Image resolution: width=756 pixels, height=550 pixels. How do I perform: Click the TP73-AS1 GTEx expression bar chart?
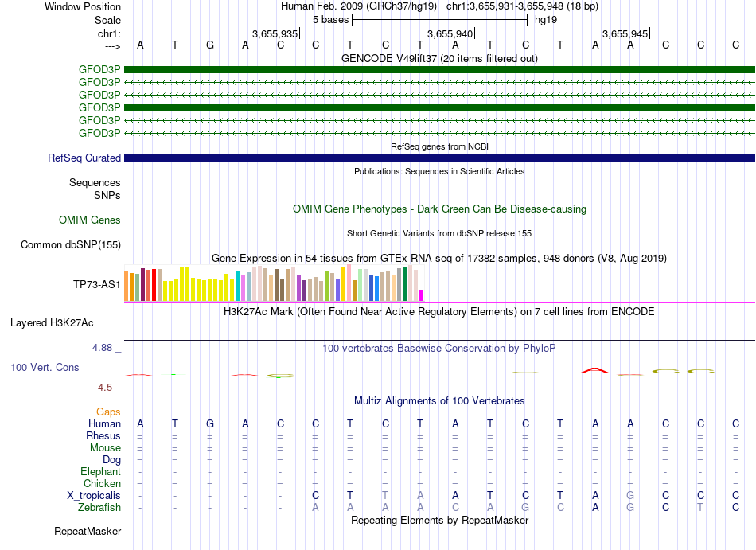pyautogui.click(x=274, y=283)
